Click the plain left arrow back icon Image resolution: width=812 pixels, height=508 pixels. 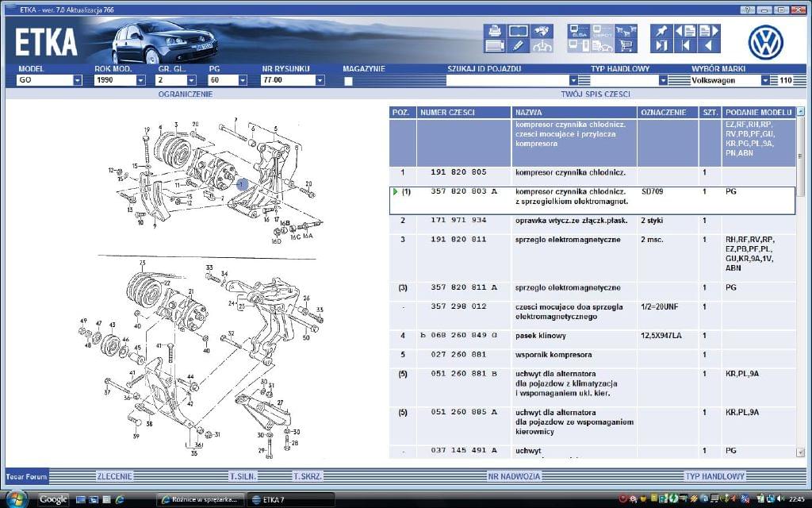pyautogui.click(x=709, y=45)
